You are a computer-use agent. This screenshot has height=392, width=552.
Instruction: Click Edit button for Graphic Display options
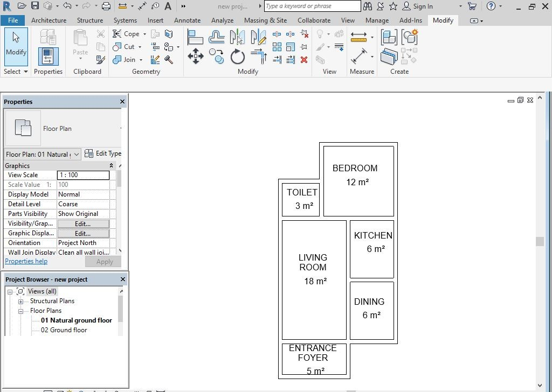pyautogui.click(x=83, y=234)
